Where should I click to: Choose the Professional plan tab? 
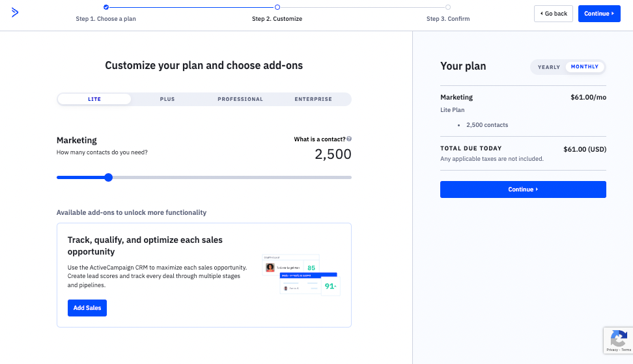240,99
